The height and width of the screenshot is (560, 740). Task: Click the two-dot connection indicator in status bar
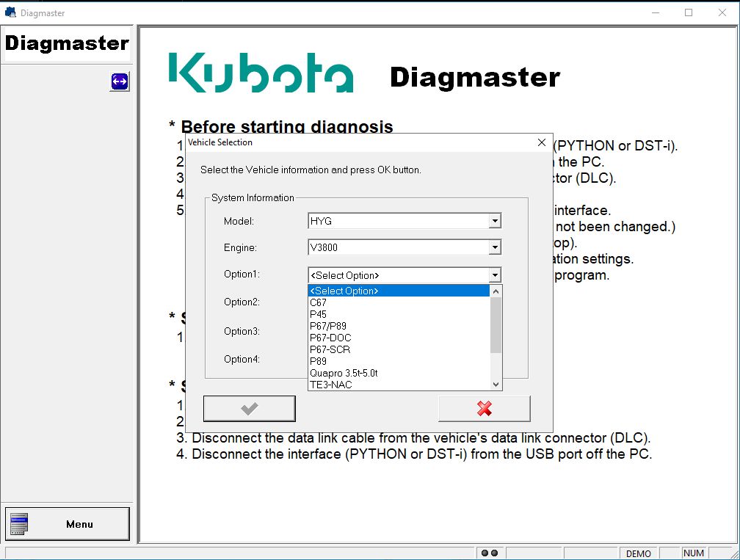coord(490,553)
